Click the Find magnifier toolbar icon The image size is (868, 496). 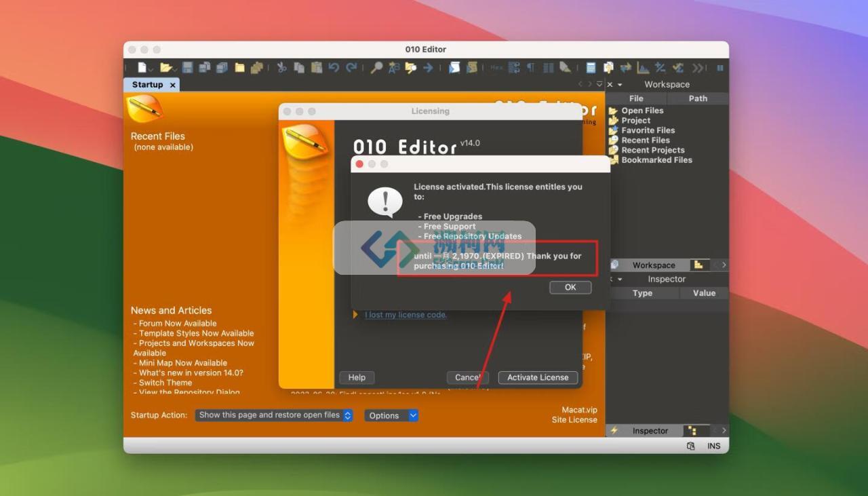click(x=376, y=67)
